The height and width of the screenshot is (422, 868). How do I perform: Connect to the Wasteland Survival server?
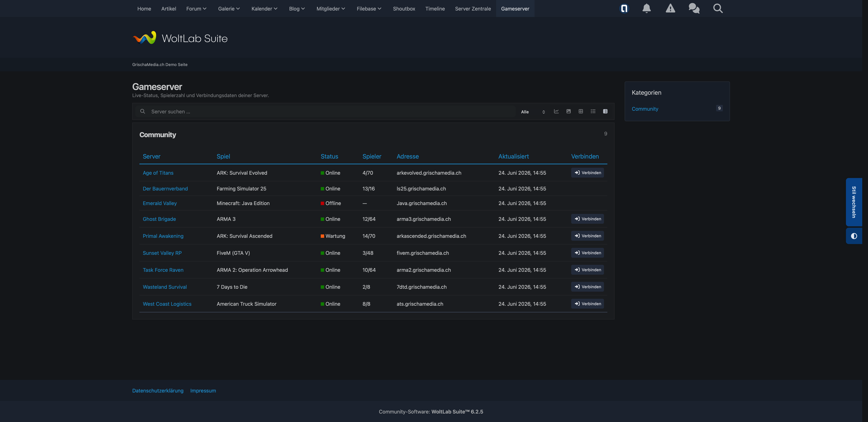coord(587,287)
